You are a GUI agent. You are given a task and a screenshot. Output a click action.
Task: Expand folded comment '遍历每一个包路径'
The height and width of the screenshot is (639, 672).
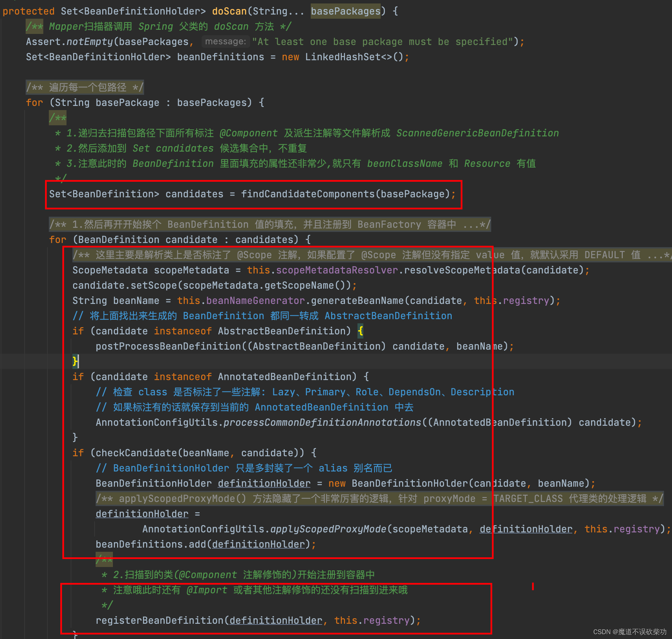85,87
